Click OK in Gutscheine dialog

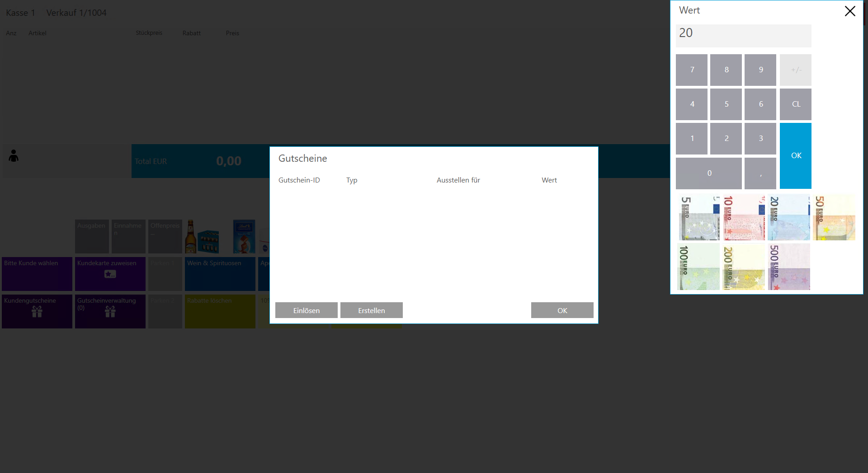(562, 310)
